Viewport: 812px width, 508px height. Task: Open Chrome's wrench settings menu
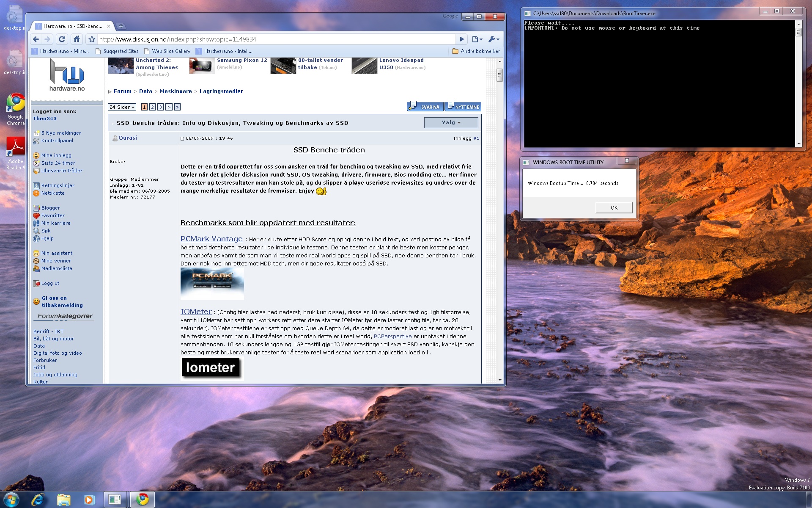coord(493,39)
